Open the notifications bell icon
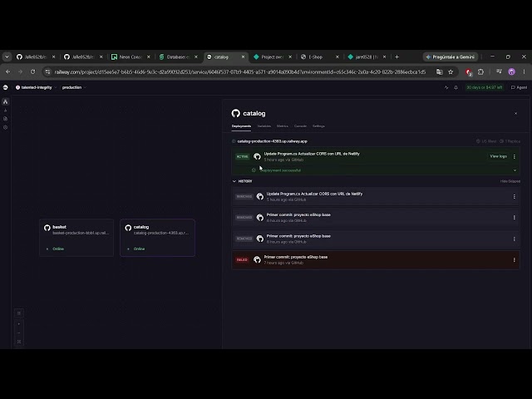Viewport: 532px width, 399px height. point(456,87)
